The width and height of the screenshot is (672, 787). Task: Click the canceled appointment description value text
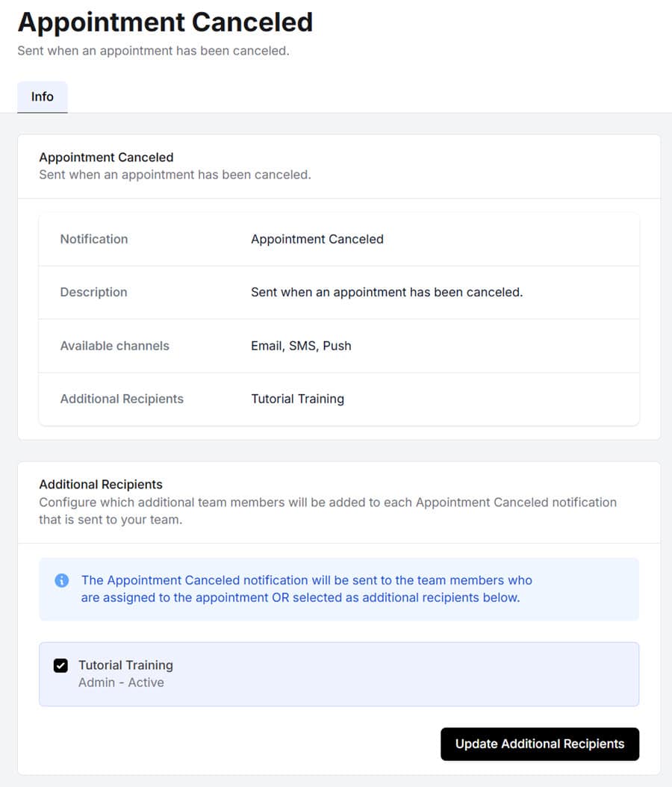387,292
